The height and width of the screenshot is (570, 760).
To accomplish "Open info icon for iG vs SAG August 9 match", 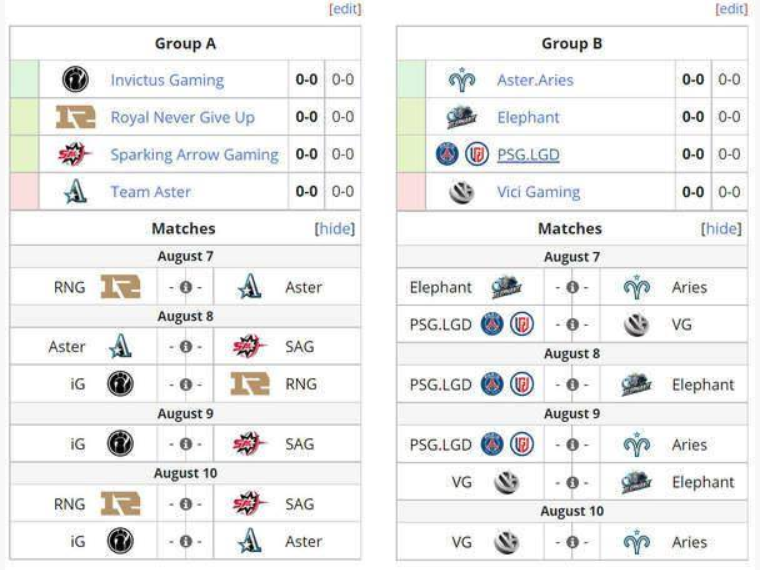I will tap(186, 444).
